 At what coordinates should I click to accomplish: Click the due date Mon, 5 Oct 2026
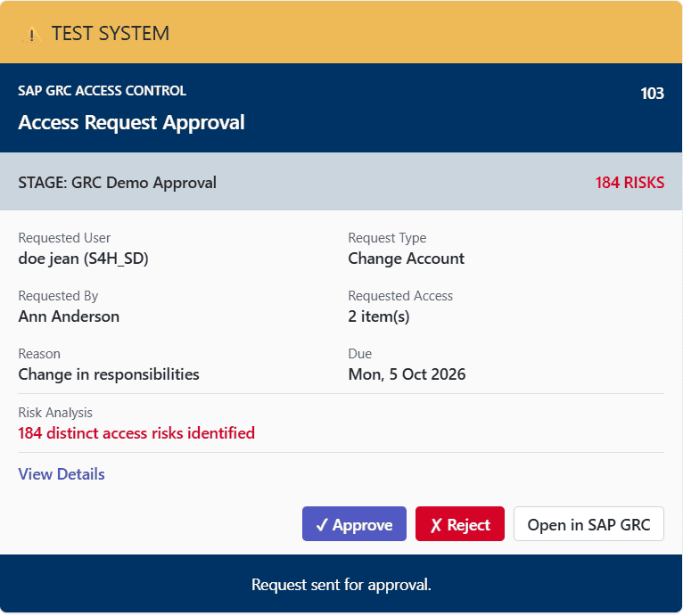tap(407, 374)
